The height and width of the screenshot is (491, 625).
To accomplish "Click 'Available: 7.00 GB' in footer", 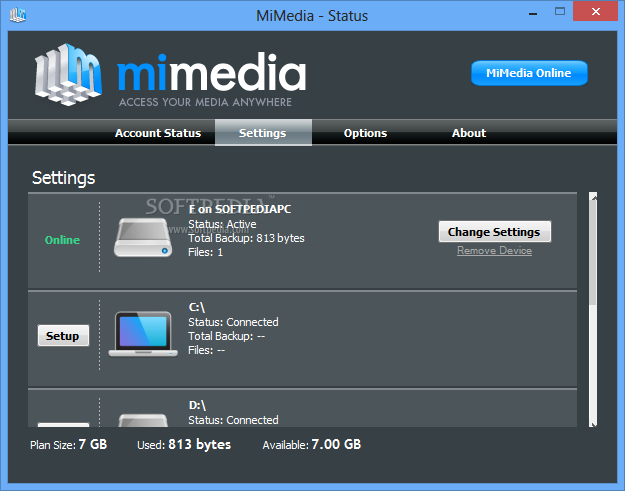I will pos(312,444).
